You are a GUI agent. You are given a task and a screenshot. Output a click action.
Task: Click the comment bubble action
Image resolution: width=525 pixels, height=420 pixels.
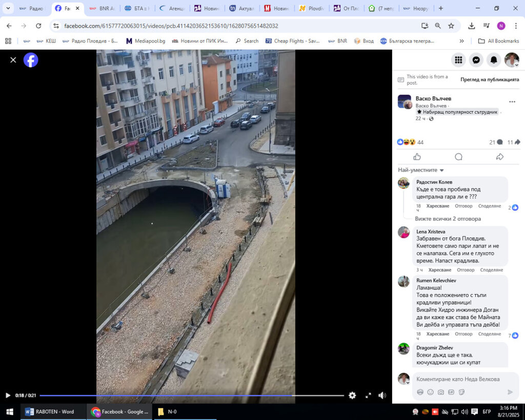click(x=458, y=157)
